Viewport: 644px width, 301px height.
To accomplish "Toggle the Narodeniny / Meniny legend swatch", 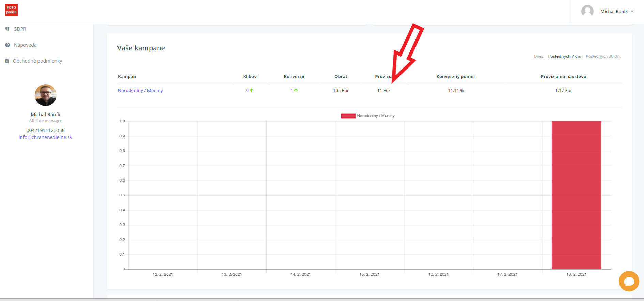I will click(x=348, y=116).
